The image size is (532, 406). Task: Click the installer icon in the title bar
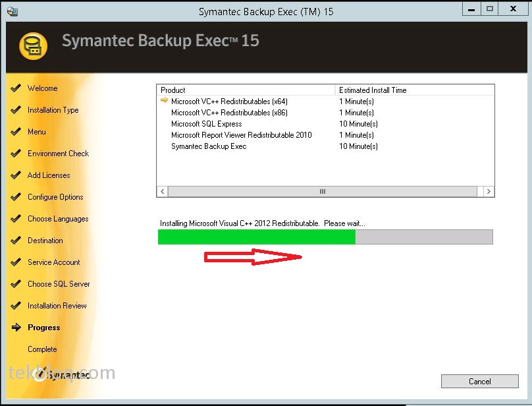[x=13, y=12]
